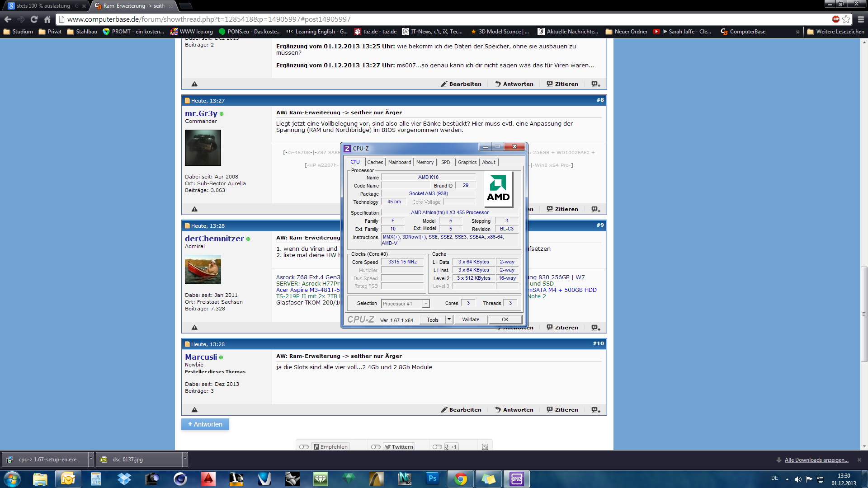Reload the page in Chrome
This screenshot has height=488, width=868.
(34, 19)
